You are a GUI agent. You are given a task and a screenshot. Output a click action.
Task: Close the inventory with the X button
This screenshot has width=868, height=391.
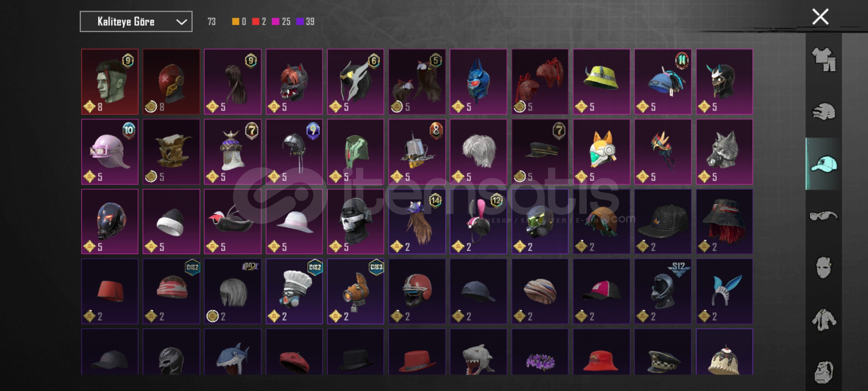pos(820,17)
